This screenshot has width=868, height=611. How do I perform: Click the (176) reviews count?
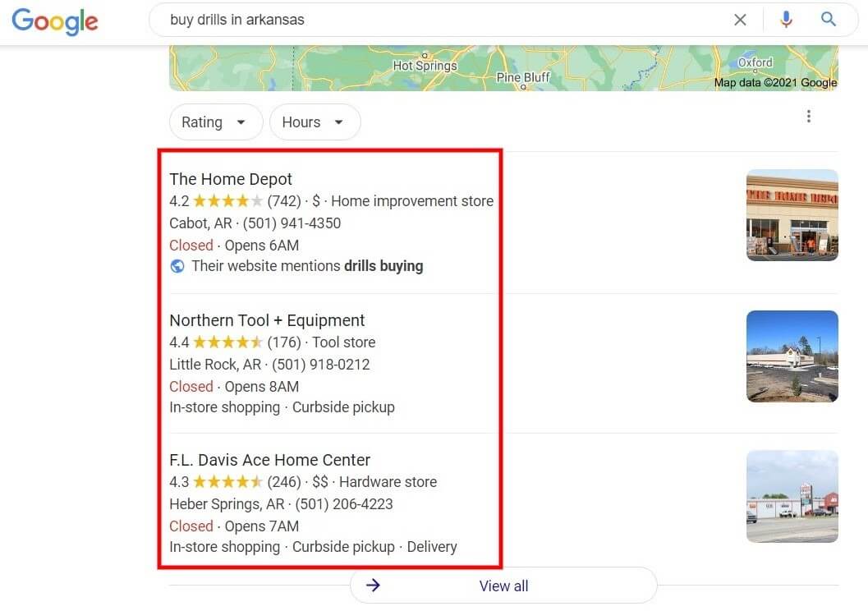tap(284, 342)
